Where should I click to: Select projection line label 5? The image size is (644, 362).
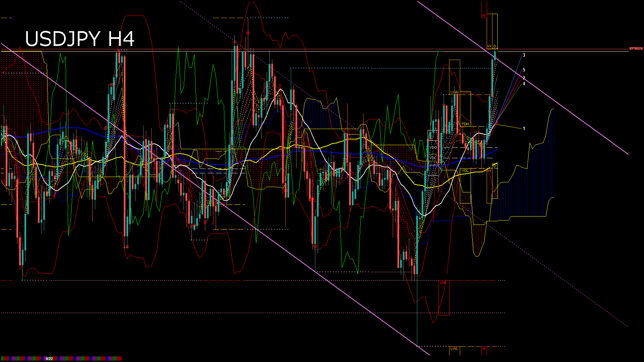(524, 70)
